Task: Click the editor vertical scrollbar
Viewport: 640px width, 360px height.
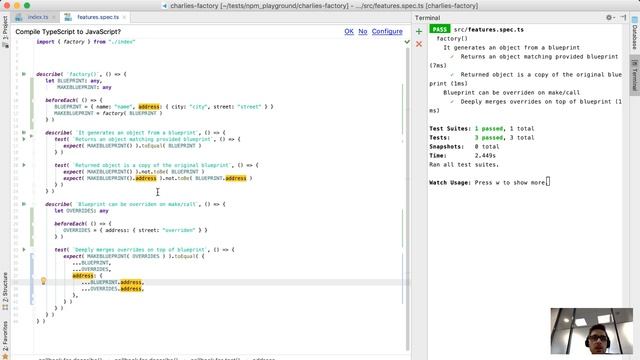Action: click(407, 200)
